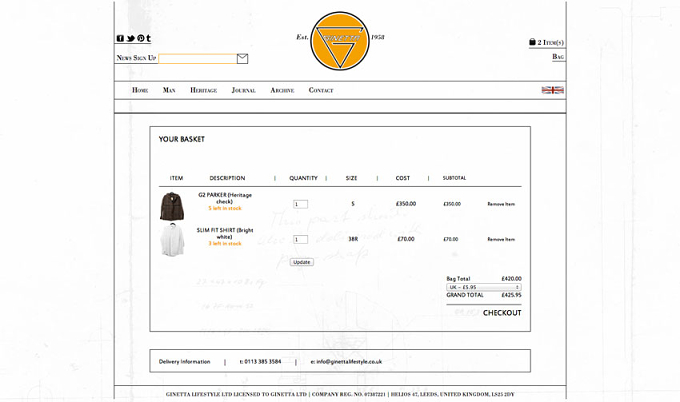
Task: Click the Bag Total £420.00 value
Action: tap(512, 279)
